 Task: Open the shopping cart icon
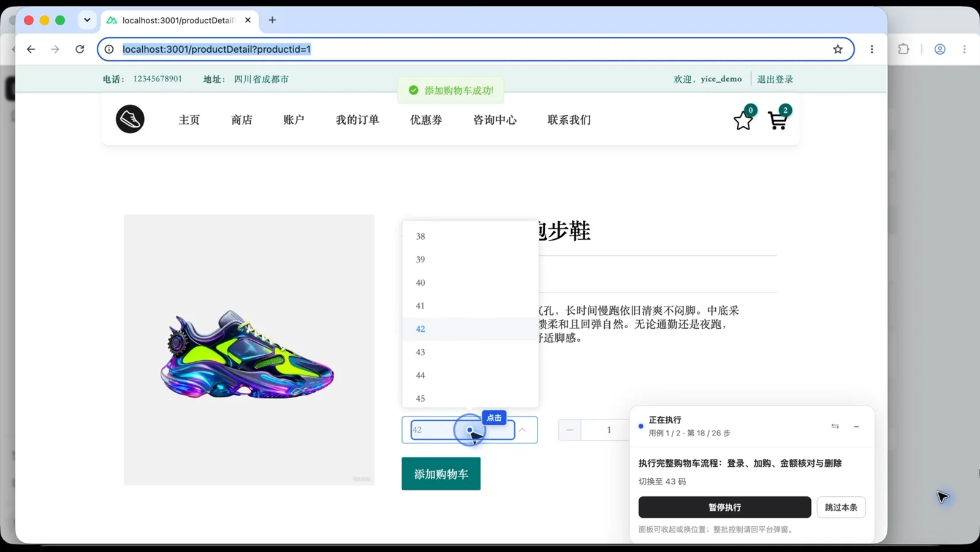(x=777, y=120)
